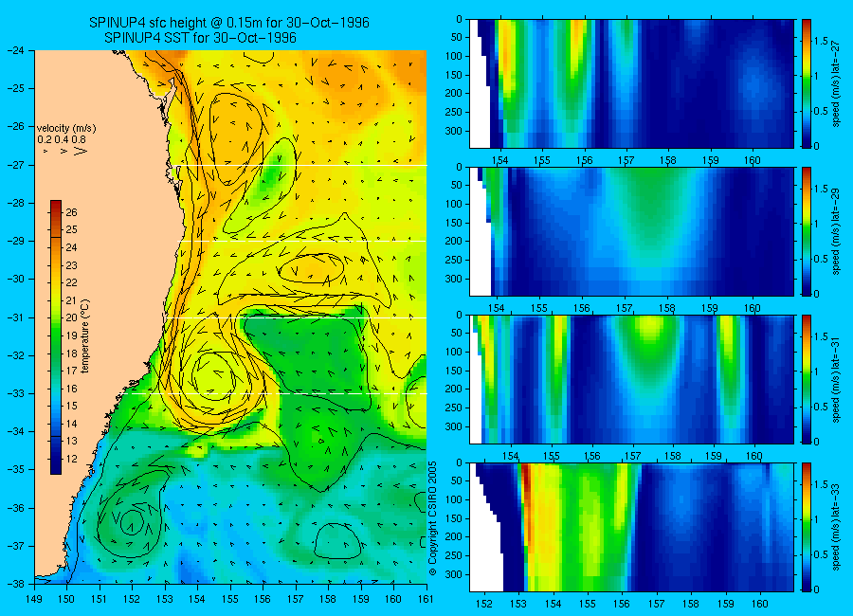
Task: Click the -36 latitude label on the map axis
Action: tap(17, 508)
